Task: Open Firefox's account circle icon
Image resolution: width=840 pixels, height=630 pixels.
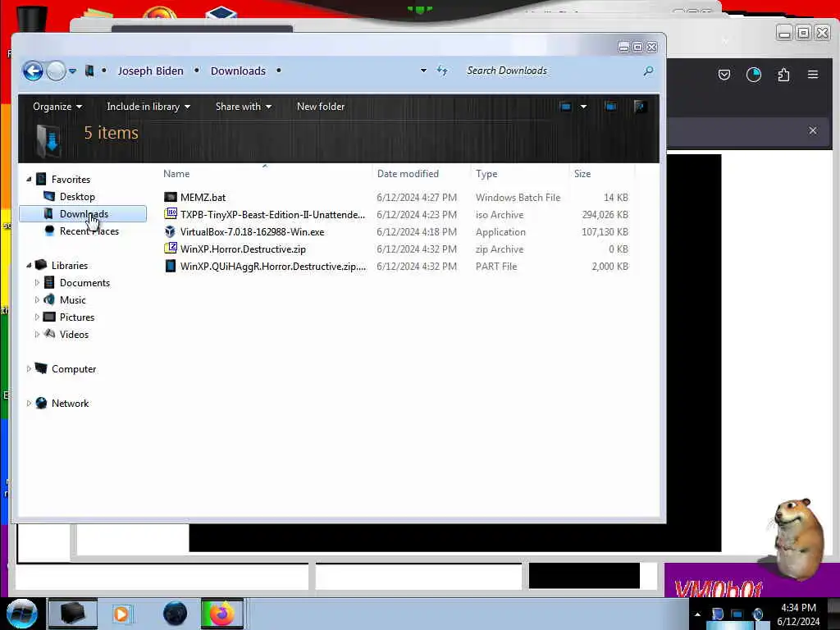Action: pos(754,75)
